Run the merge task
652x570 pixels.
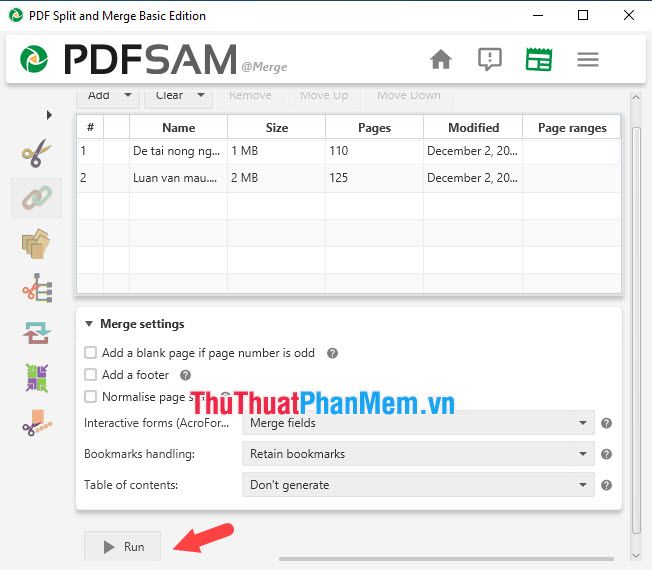click(123, 546)
